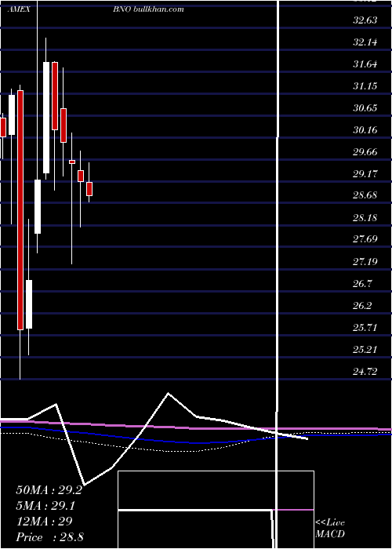Image resolution: width=392 pixels, height=549 pixels.
Task: Click the 28.18 price axis label
Action: (x=365, y=218)
